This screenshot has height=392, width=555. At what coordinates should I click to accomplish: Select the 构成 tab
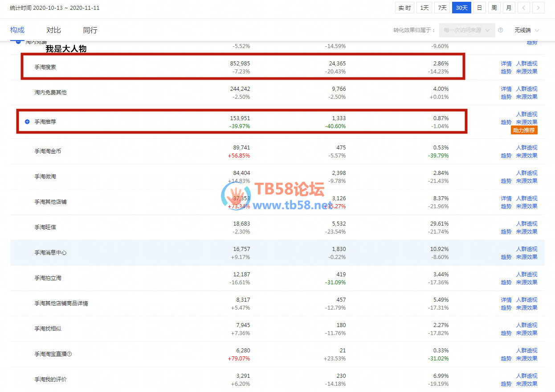(17, 30)
